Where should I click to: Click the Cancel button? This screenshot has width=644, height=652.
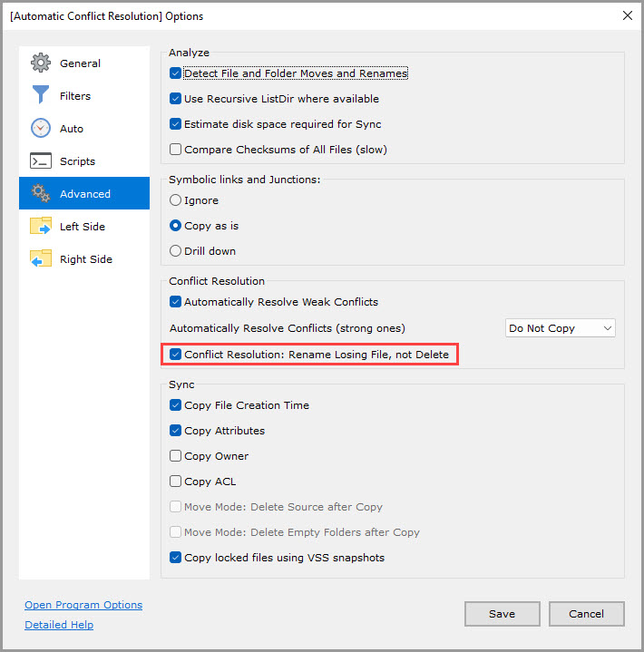click(x=586, y=614)
